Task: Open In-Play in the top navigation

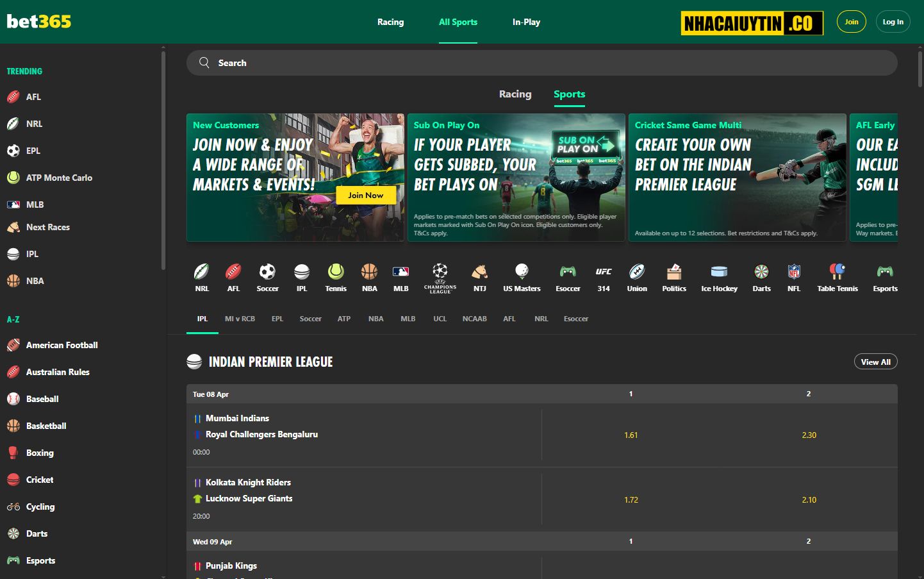Action: [526, 22]
